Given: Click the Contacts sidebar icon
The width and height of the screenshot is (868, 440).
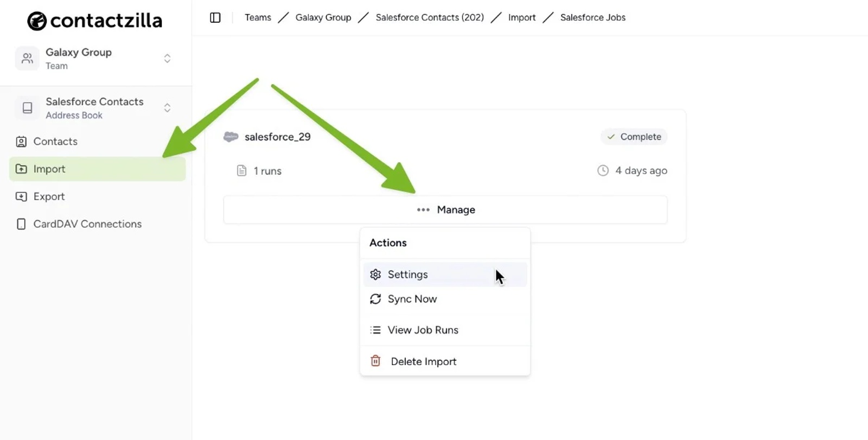Looking at the screenshot, I should (x=21, y=142).
